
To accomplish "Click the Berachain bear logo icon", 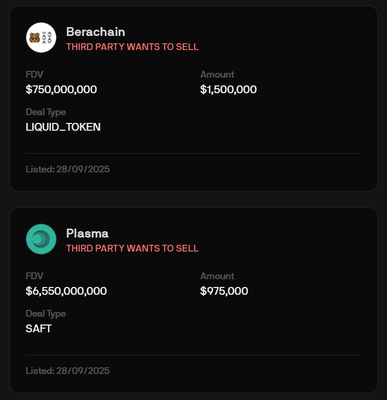I will pos(41,38).
